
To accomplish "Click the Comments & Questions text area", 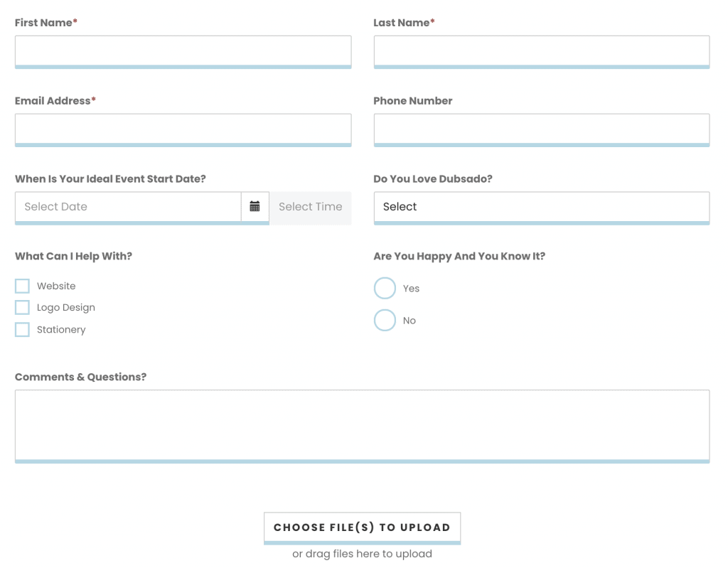I will (362, 426).
